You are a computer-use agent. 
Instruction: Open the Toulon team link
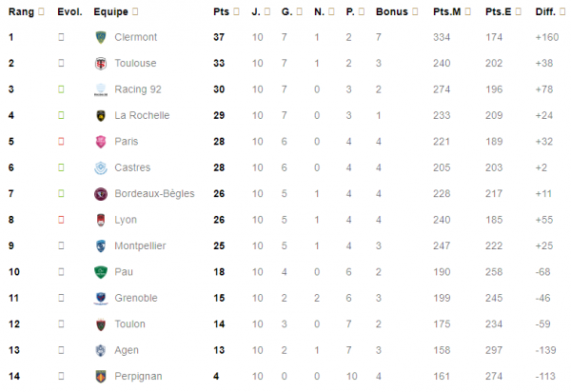click(x=129, y=323)
